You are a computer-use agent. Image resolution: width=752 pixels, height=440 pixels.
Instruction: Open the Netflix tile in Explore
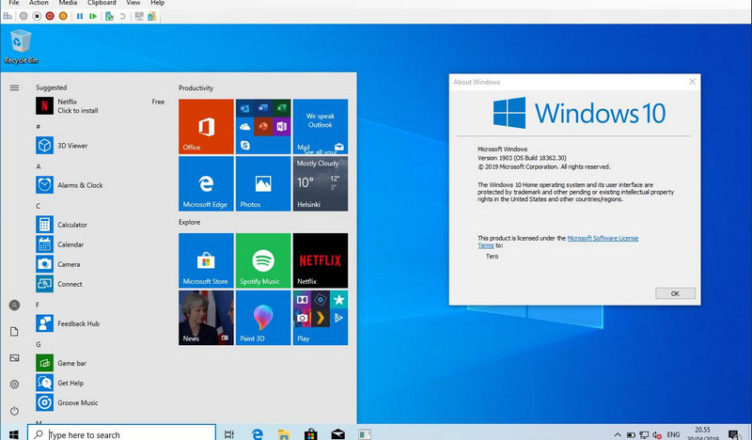320,261
